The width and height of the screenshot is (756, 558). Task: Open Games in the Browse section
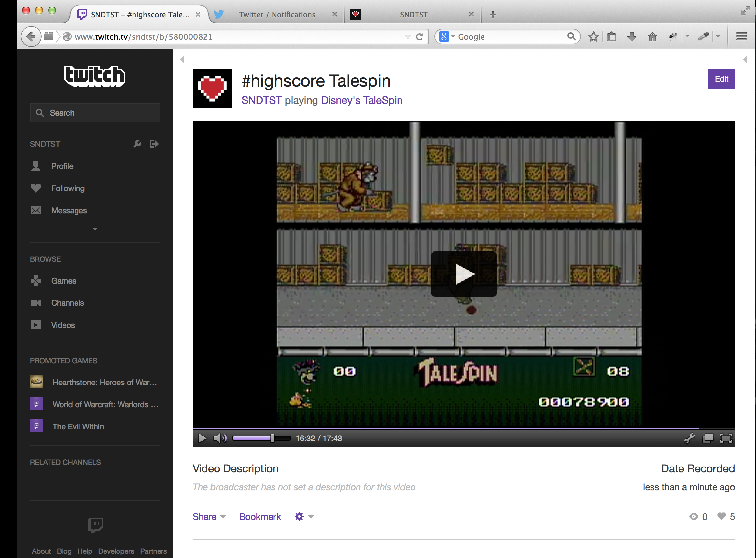pos(63,281)
